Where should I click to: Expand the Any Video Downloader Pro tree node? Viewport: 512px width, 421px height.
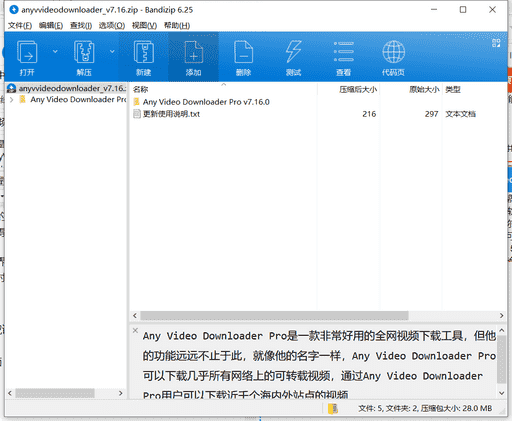coord(12,100)
